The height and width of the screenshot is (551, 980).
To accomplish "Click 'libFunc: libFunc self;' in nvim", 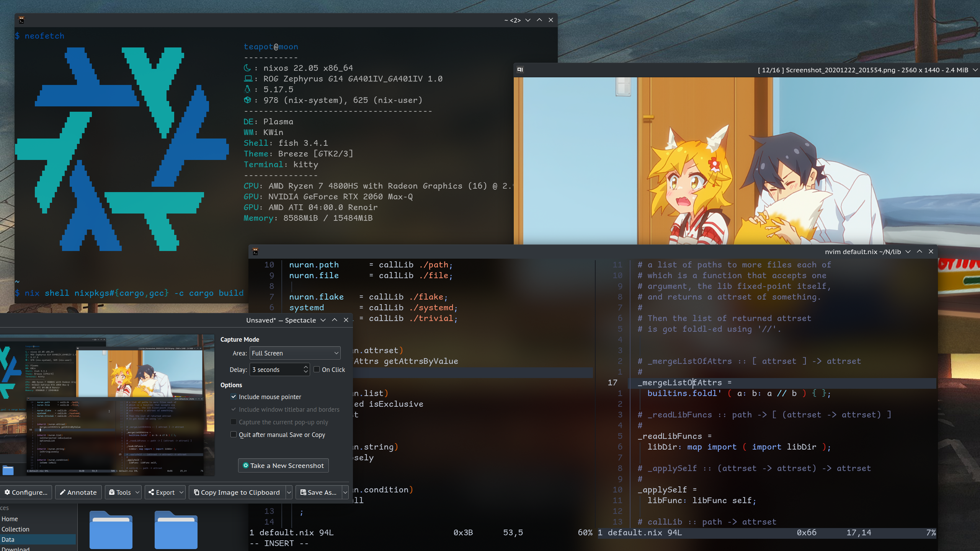I will coord(702,500).
